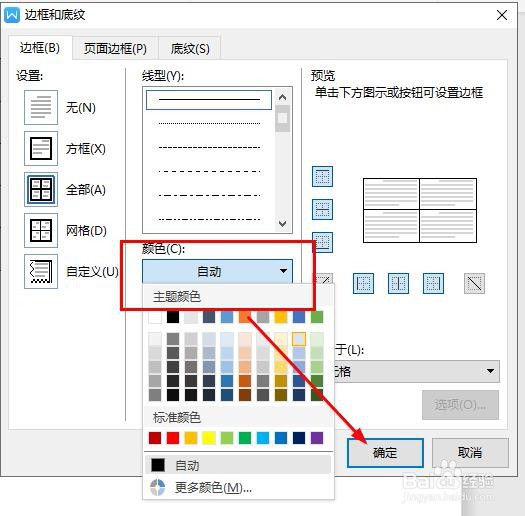Pick the green theme color swatch in top row
The height and width of the screenshot is (516, 525).
pyautogui.click(x=317, y=317)
